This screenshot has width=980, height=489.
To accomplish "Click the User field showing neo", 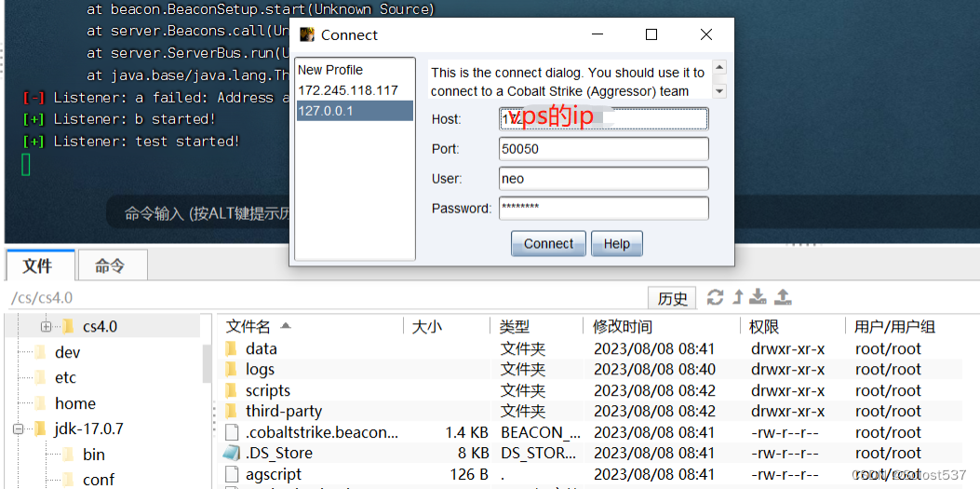I will click(x=604, y=179).
